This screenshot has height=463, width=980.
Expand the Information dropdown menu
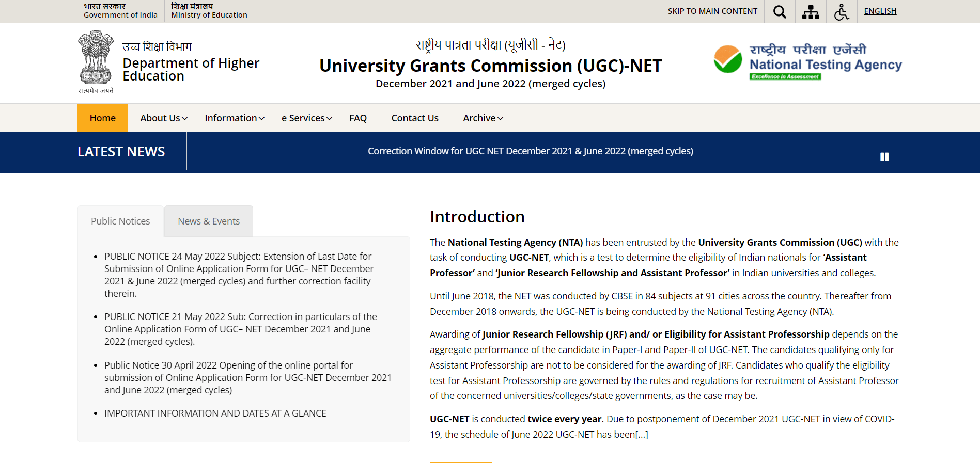pos(235,118)
